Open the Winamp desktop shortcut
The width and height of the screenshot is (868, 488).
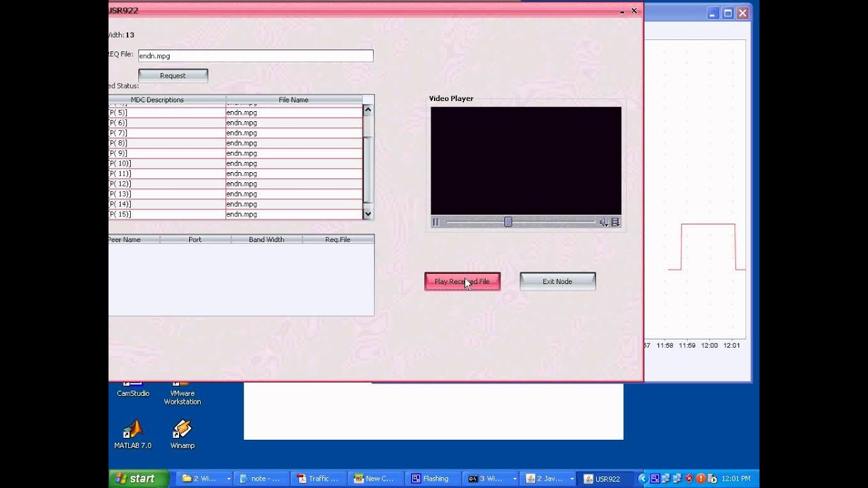pyautogui.click(x=182, y=435)
